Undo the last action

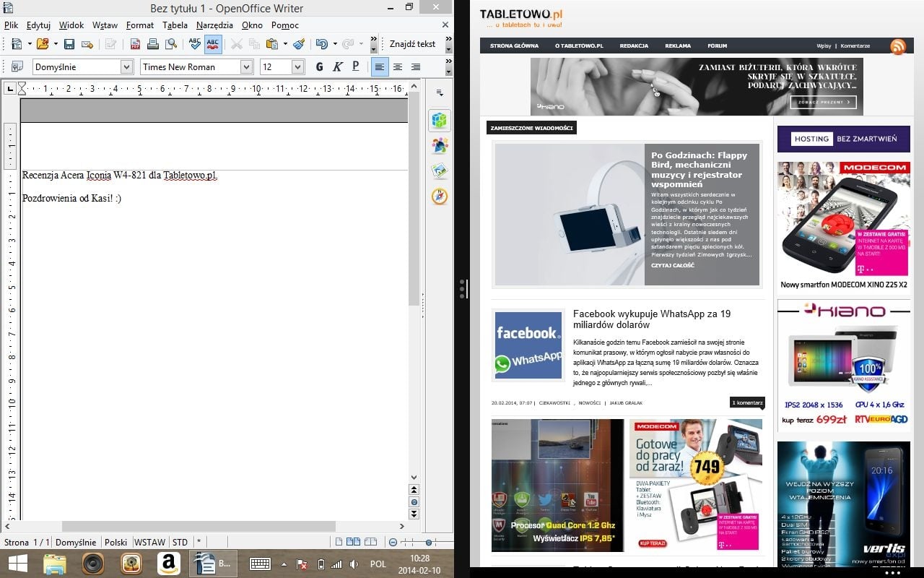(x=321, y=44)
